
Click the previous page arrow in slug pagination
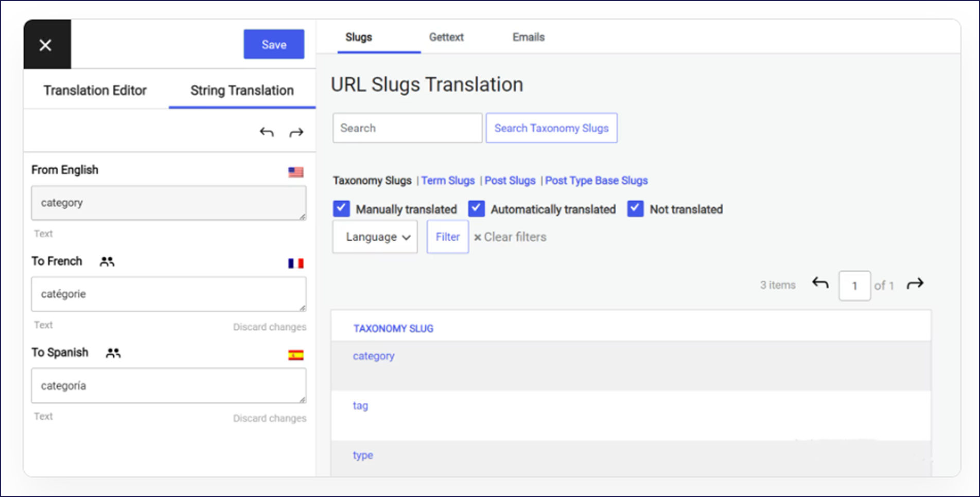pyautogui.click(x=819, y=283)
